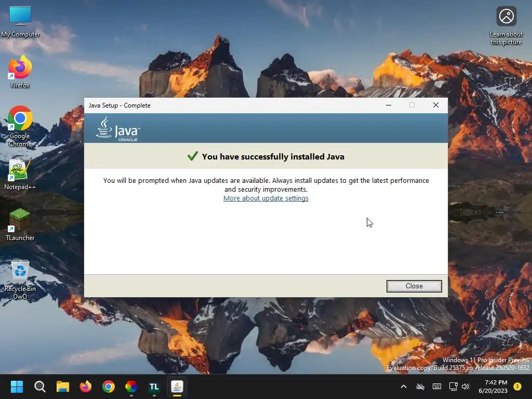Select the Google Chrome desktop shortcut
The image size is (532, 399).
point(20,126)
